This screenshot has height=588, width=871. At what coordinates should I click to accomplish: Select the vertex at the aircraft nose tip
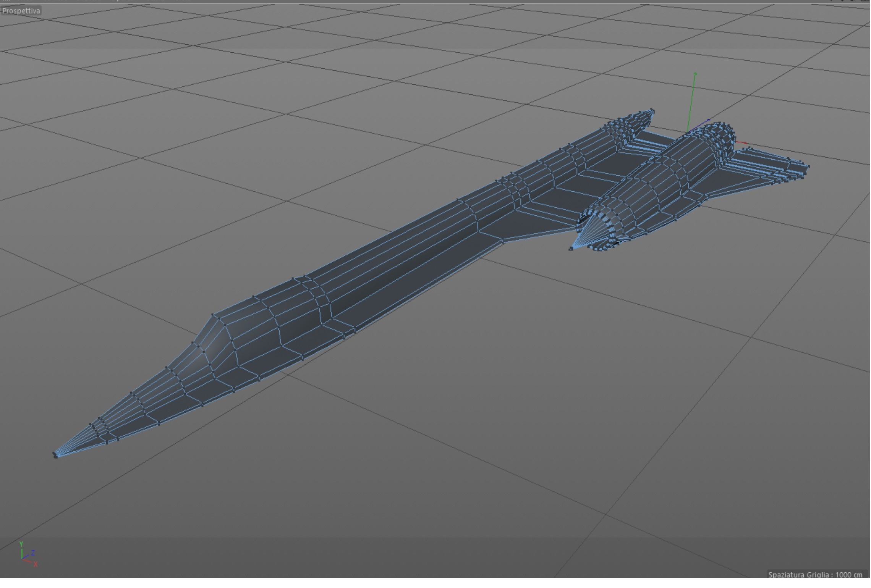click(56, 455)
